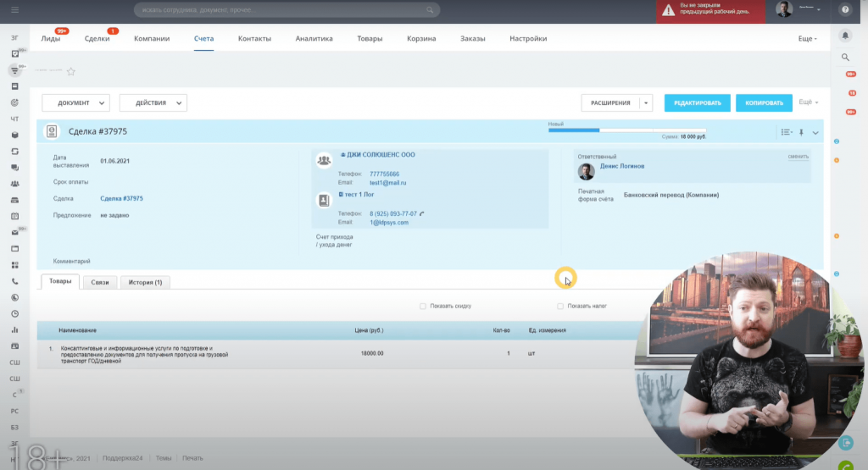The height and width of the screenshot is (470, 868).
Task: Open the ДОКУМЕНТ dropdown
Action: point(75,102)
